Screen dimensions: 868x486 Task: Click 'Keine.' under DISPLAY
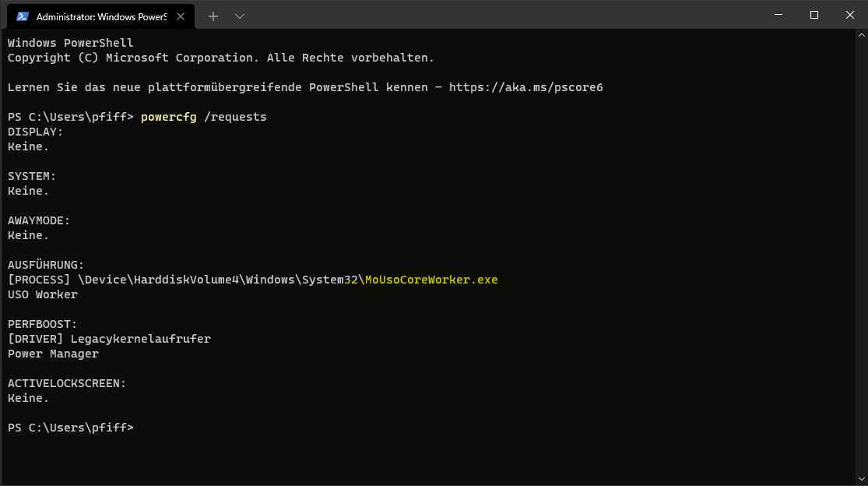point(28,146)
